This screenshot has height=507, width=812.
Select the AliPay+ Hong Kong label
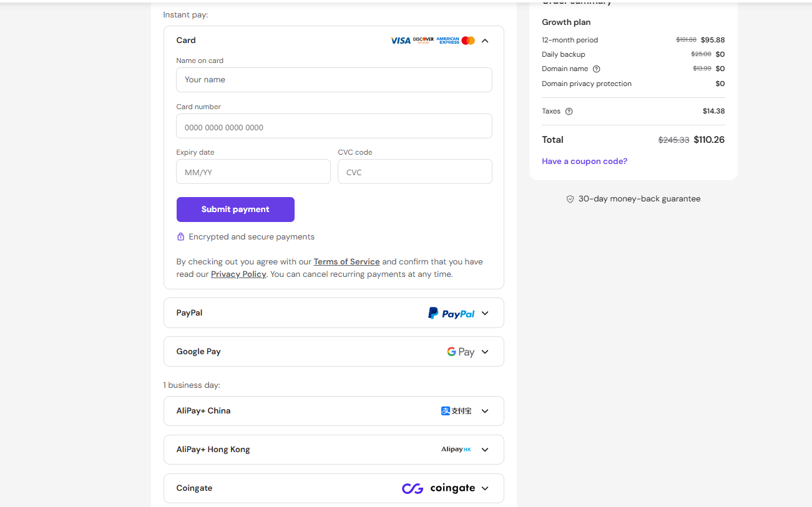(x=213, y=450)
